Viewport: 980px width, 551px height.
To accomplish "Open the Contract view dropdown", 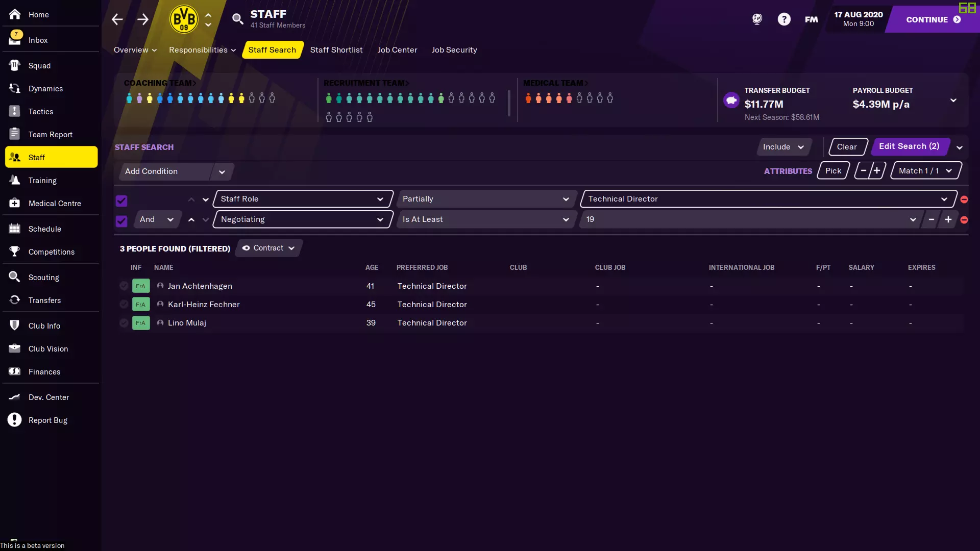I will tap(268, 248).
